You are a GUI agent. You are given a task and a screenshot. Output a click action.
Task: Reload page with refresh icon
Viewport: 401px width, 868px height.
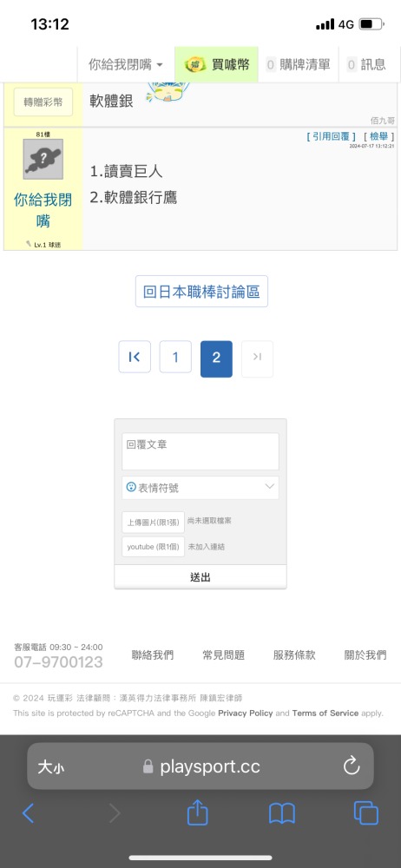click(352, 766)
